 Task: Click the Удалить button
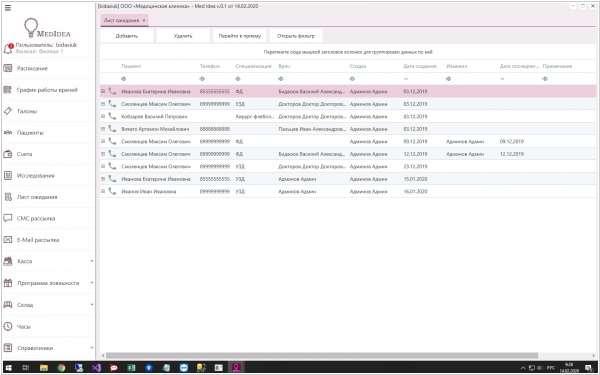click(183, 36)
